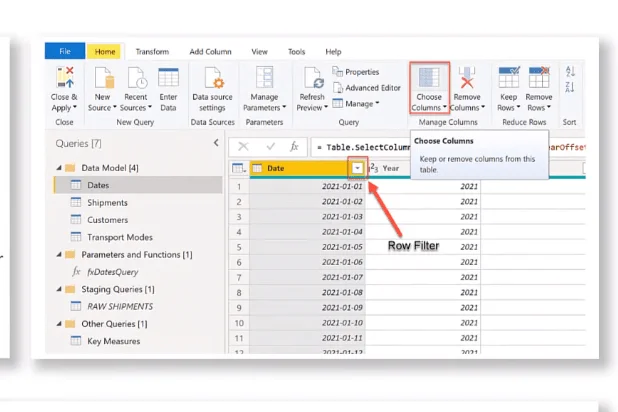This screenshot has height=412, width=618.
Task: Collapse the Data Model folder
Action: tap(59, 168)
